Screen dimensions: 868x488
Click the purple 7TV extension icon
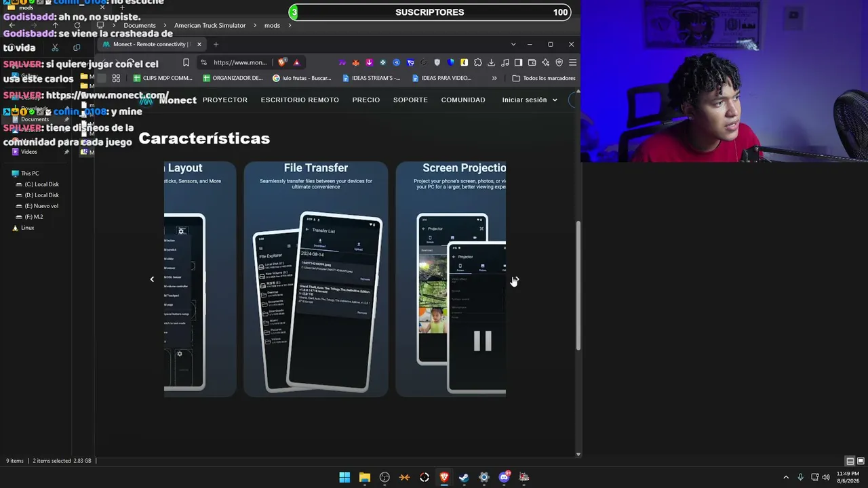coord(342,62)
